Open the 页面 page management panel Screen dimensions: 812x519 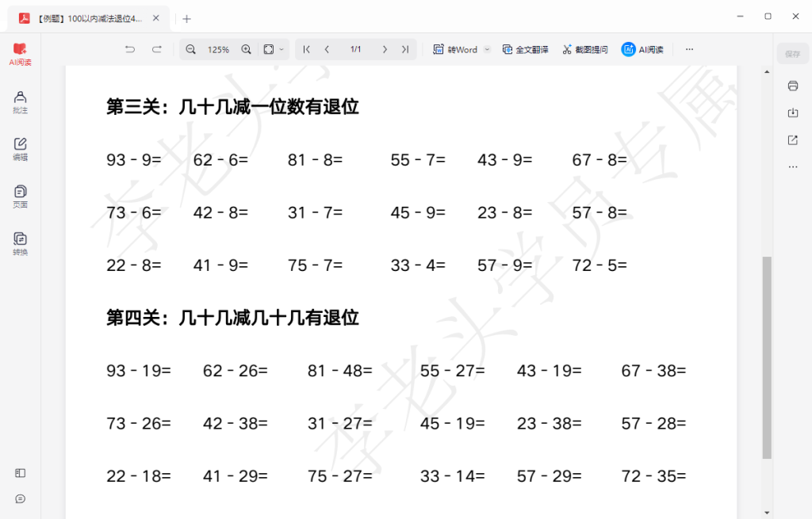(20, 196)
